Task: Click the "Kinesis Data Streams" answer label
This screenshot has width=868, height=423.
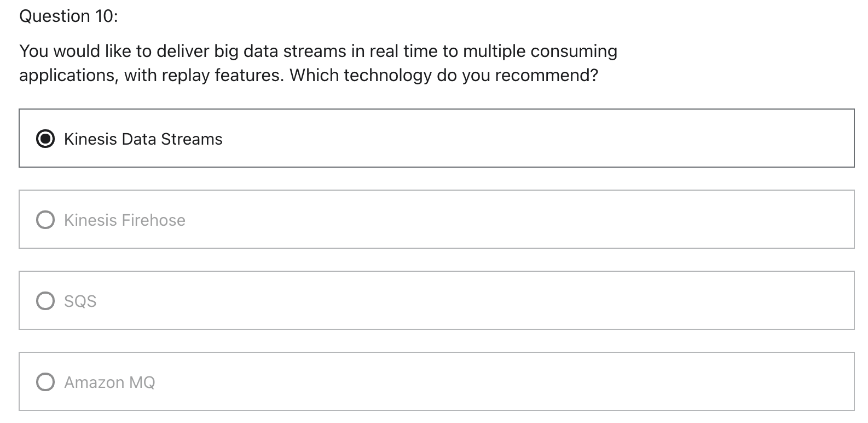Action: [x=143, y=139]
